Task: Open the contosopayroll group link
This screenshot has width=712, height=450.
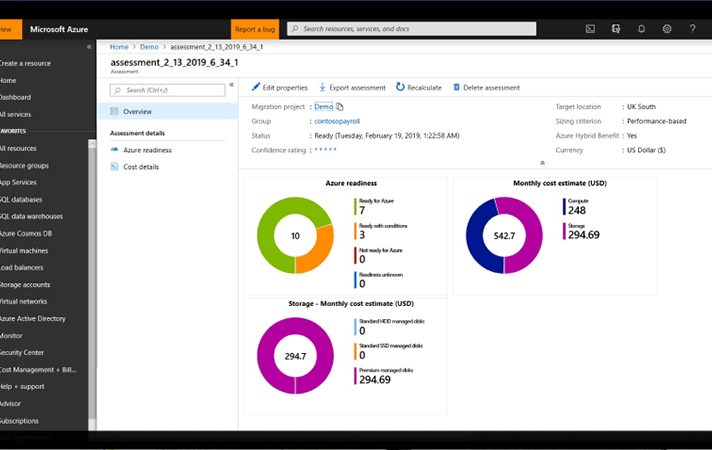Action: point(337,121)
